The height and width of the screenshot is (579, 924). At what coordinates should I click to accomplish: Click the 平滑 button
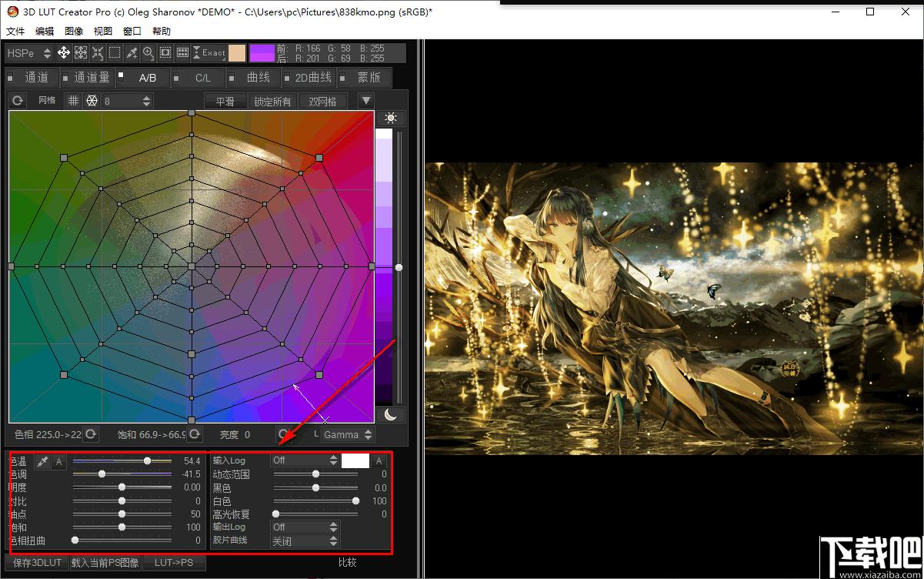tap(225, 101)
